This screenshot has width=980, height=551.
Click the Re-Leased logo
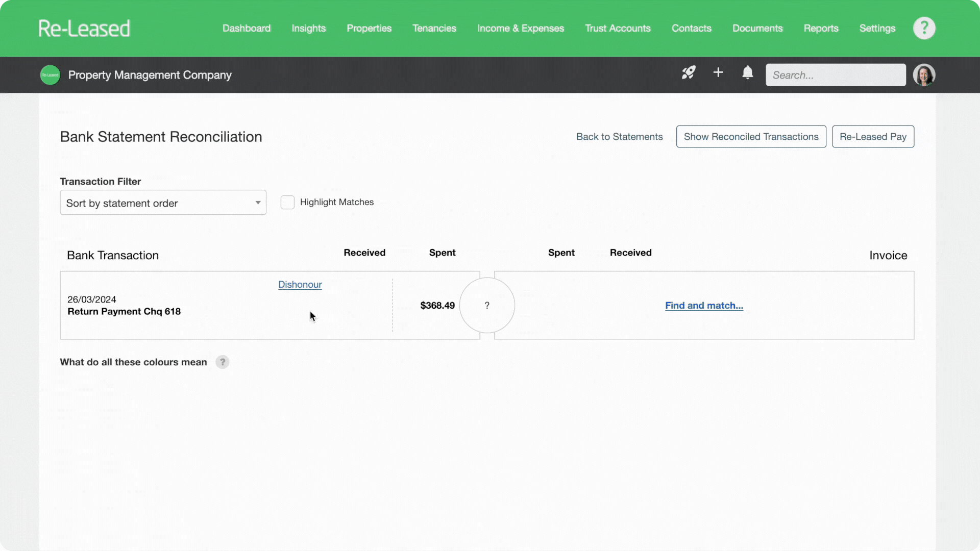click(84, 29)
